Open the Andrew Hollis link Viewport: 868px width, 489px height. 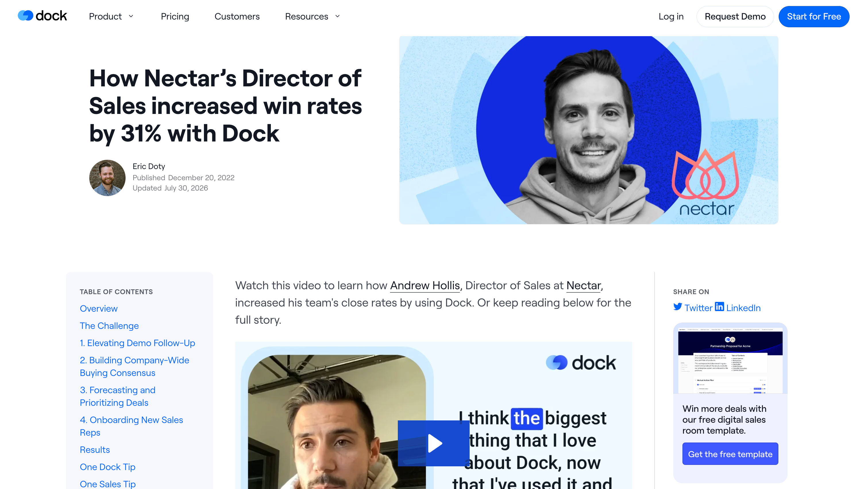pos(425,285)
